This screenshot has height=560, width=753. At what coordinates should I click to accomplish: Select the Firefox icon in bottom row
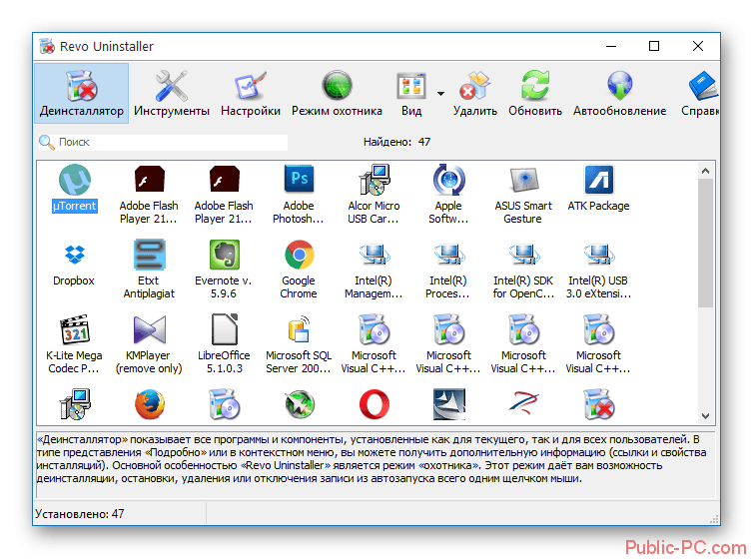coord(150,404)
